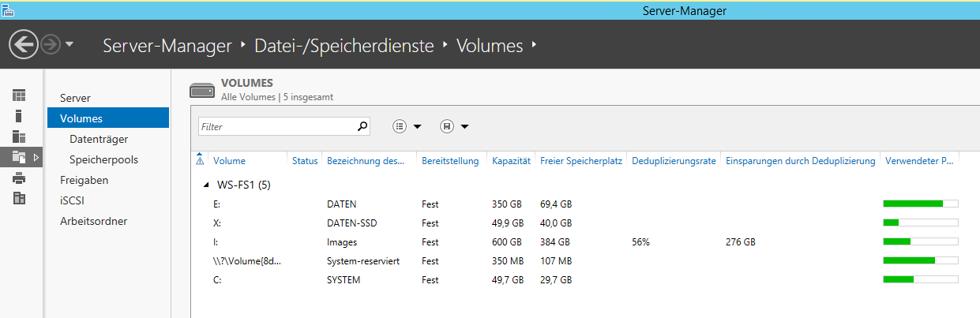Click the 276 GB deduplication savings value
This screenshot has height=318, width=980.
coord(741,242)
